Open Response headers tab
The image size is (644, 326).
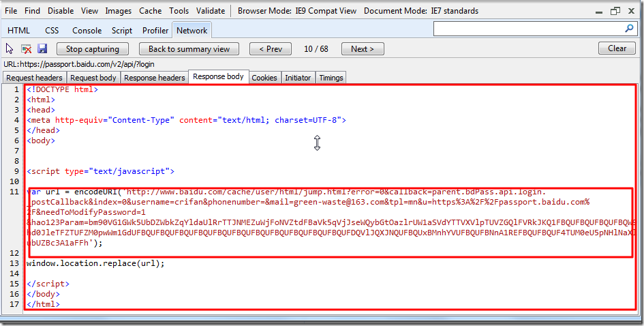click(x=155, y=78)
